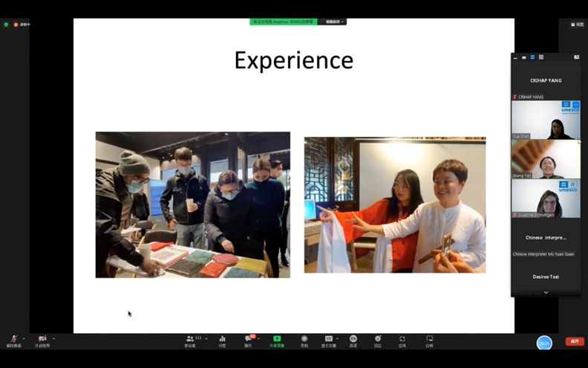Open the reactions smiley icon
The width and height of the screenshot is (588, 368).
coord(378,341)
